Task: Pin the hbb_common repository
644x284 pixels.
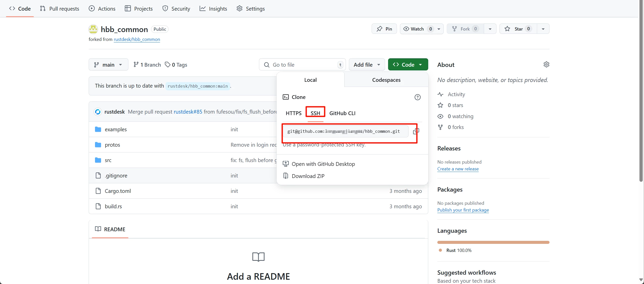Action: [x=384, y=29]
